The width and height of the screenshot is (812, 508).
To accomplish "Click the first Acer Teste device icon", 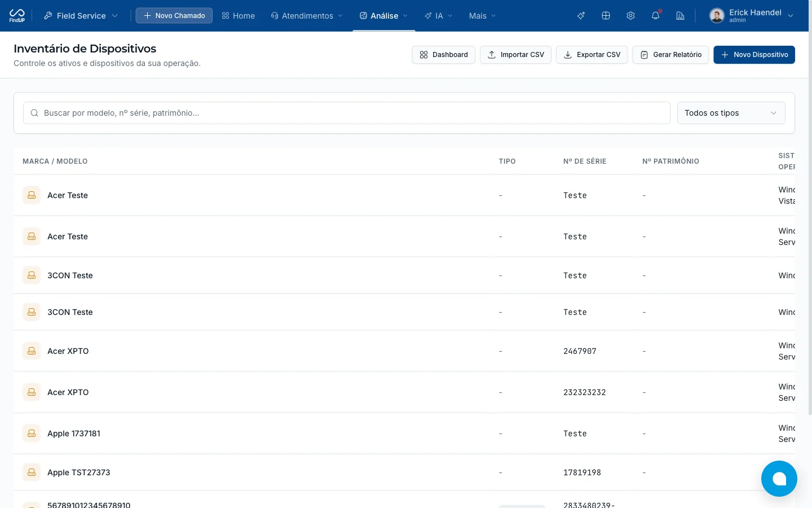I will pos(32,195).
